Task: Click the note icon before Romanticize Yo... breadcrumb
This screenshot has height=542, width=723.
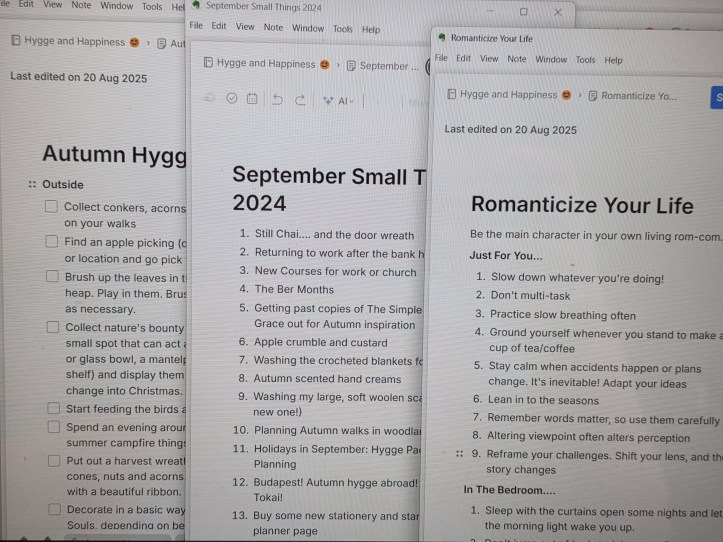Action: (593, 96)
